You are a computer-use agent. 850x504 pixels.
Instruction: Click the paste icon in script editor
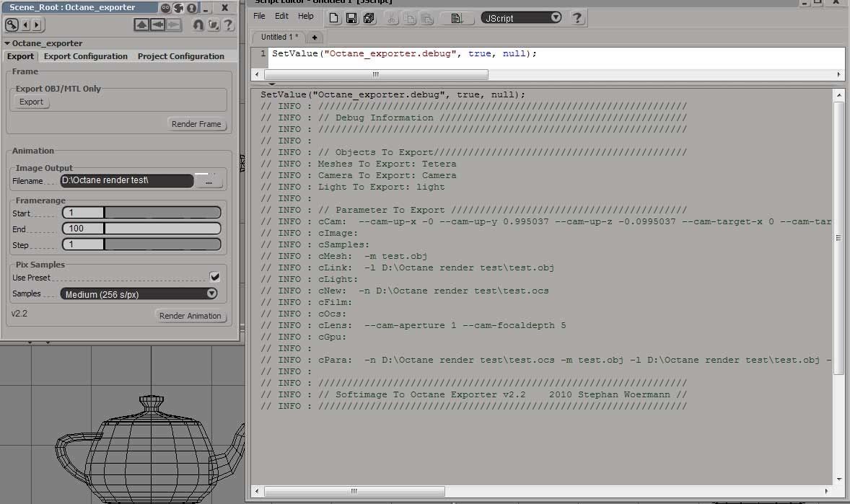pyautogui.click(x=427, y=19)
